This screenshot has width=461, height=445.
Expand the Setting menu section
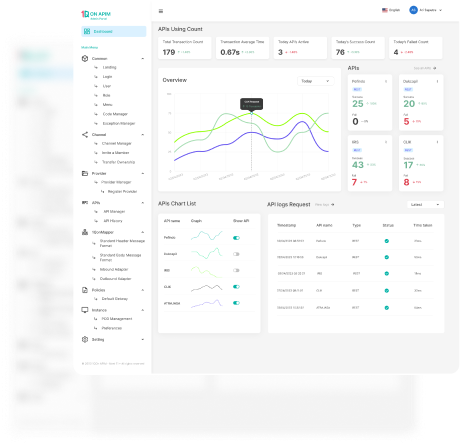coord(143,339)
